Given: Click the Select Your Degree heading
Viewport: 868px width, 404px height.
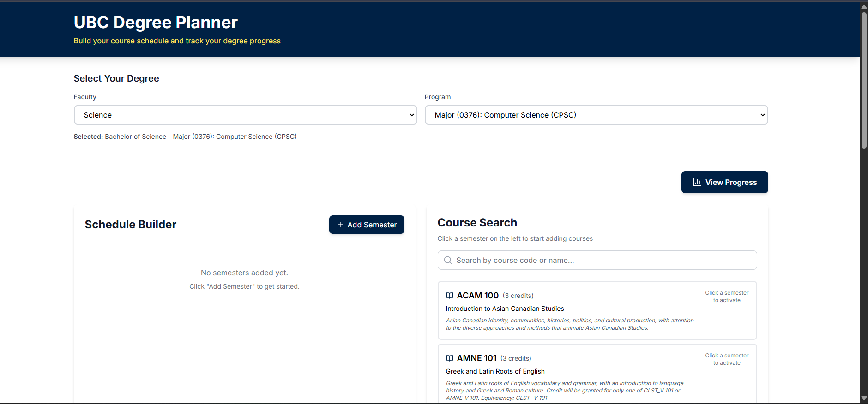Looking at the screenshot, I should [116, 78].
